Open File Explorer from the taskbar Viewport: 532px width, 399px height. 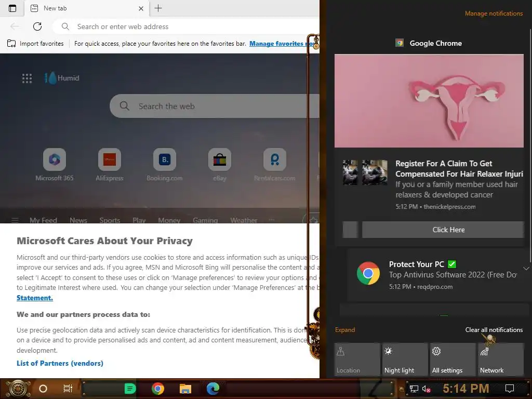click(185, 389)
